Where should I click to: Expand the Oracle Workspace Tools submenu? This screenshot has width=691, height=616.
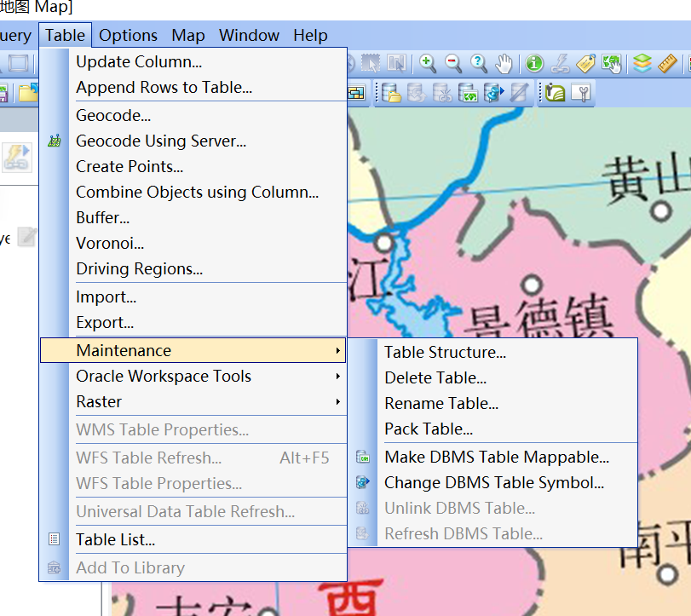coord(193,377)
